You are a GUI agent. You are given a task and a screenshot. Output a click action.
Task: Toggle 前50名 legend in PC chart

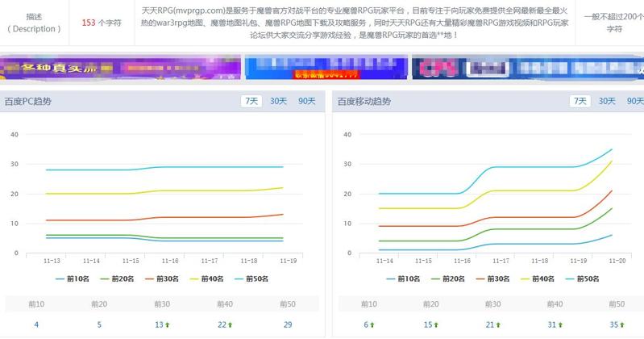coord(251,279)
